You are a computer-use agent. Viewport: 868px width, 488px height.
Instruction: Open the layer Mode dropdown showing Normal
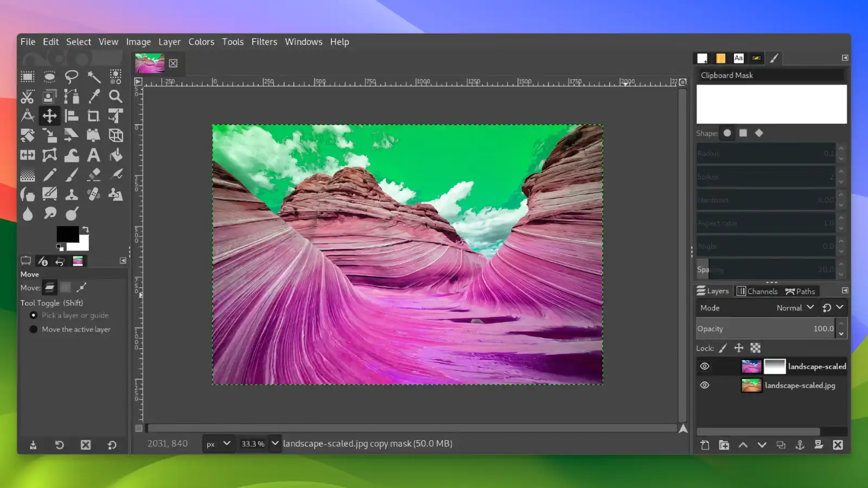click(794, 307)
